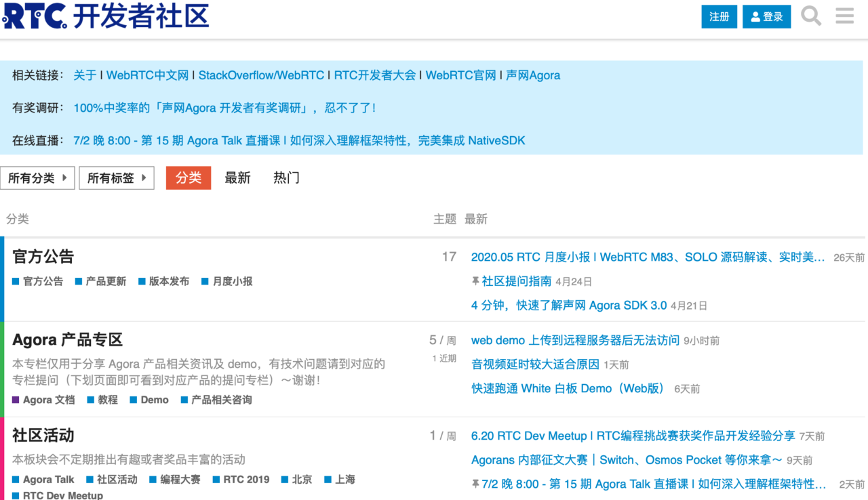Image resolution: width=868 pixels, height=500 pixels.
Task: Open the WebRTC官网 link
Action: [460, 75]
